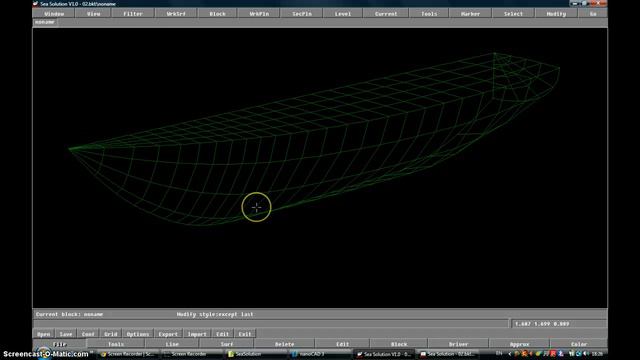This screenshot has width=640, height=360.
Task: Click the Options button
Action: point(138,334)
